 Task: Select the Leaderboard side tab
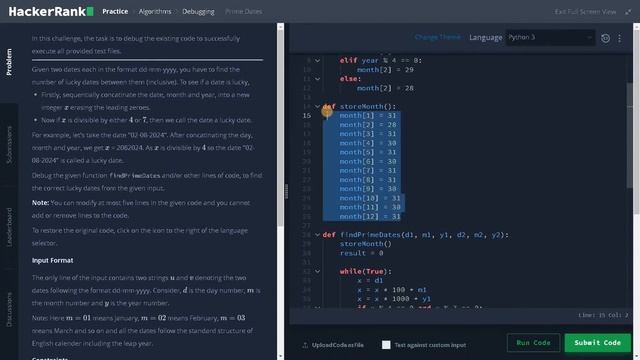[x=9, y=227]
